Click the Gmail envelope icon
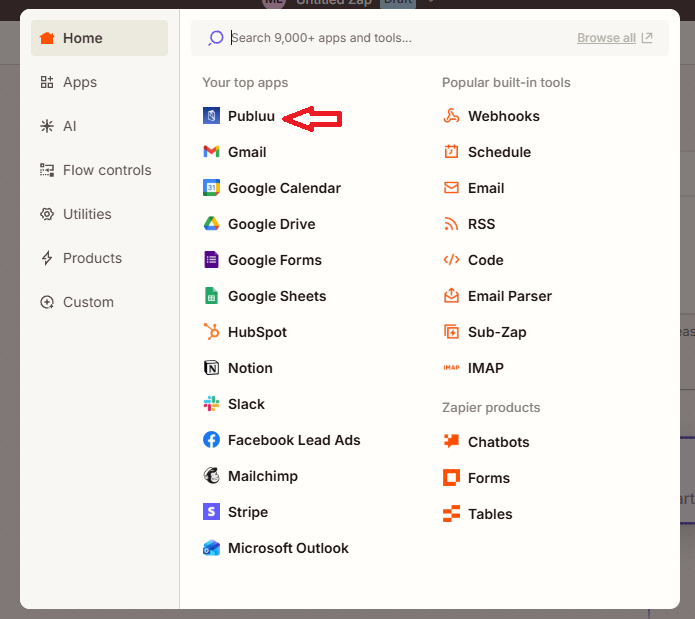695x619 pixels. [x=211, y=152]
